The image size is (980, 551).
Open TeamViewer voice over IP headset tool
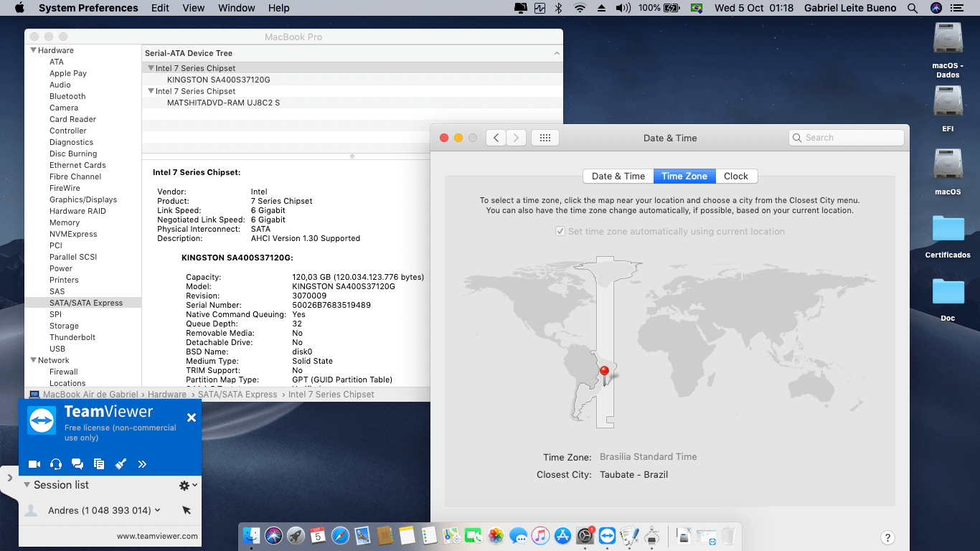pos(56,464)
